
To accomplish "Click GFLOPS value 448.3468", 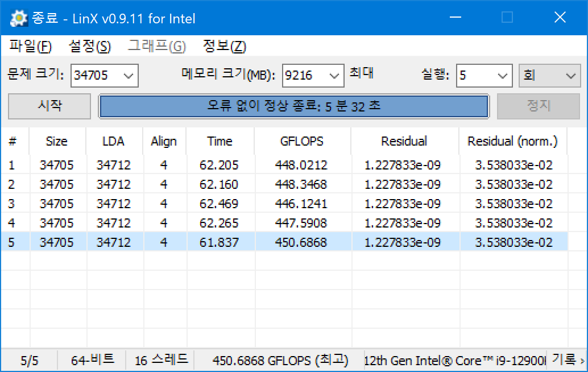I will [x=301, y=184].
